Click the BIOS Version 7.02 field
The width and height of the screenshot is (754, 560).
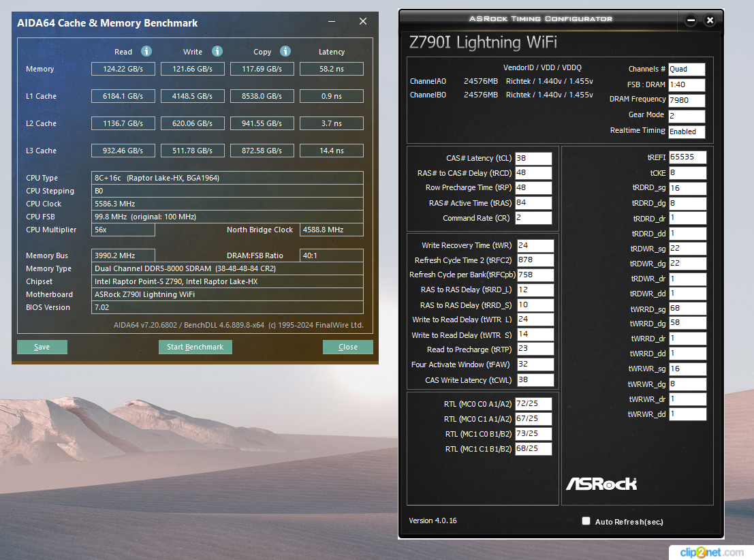click(x=227, y=307)
